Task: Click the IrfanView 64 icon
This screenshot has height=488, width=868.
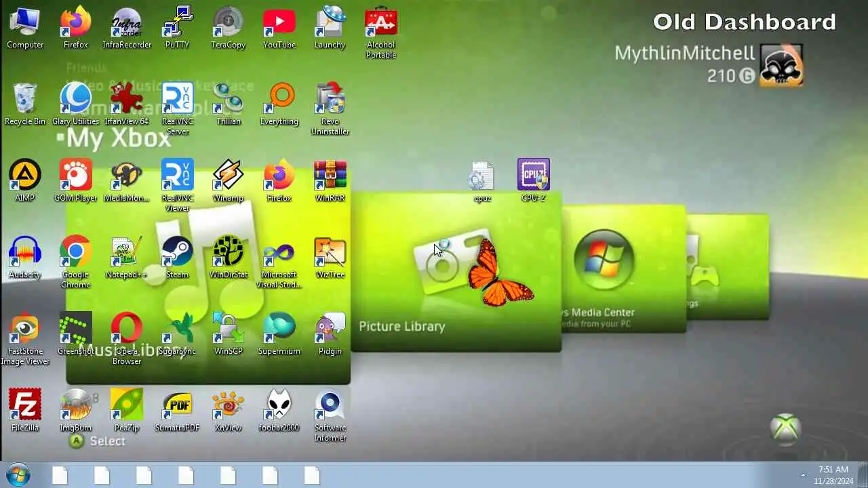Action: [127, 105]
